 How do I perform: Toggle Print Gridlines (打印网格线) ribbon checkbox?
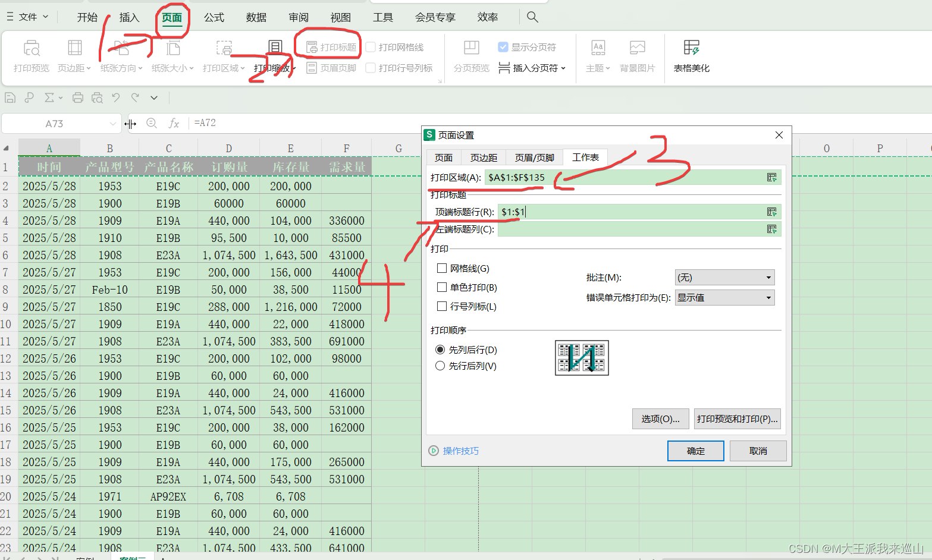[x=371, y=47]
